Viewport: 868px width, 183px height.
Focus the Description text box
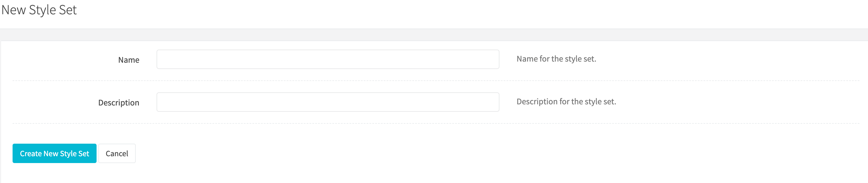[x=327, y=102]
